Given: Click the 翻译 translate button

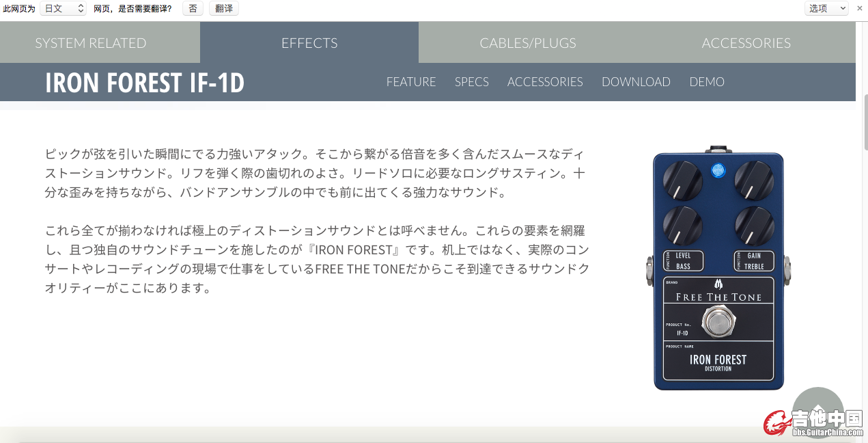Looking at the screenshot, I should pyautogui.click(x=223, y=8).
